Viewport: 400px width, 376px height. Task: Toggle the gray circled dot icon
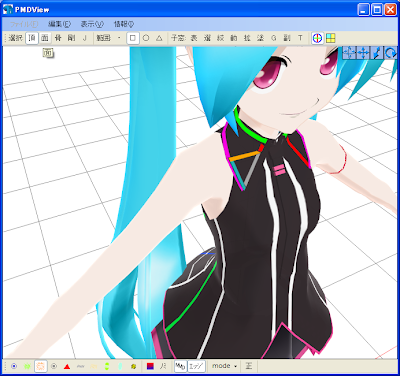pos(54,366)
